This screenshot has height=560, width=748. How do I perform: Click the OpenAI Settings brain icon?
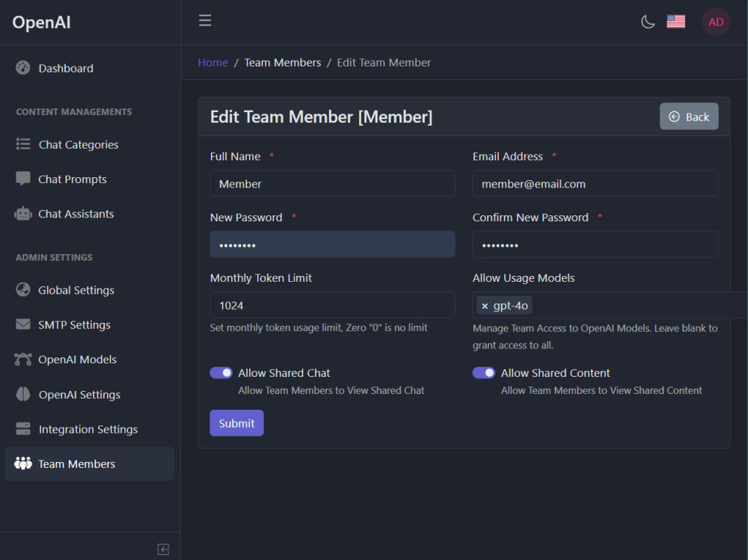[x=23, y=394]
